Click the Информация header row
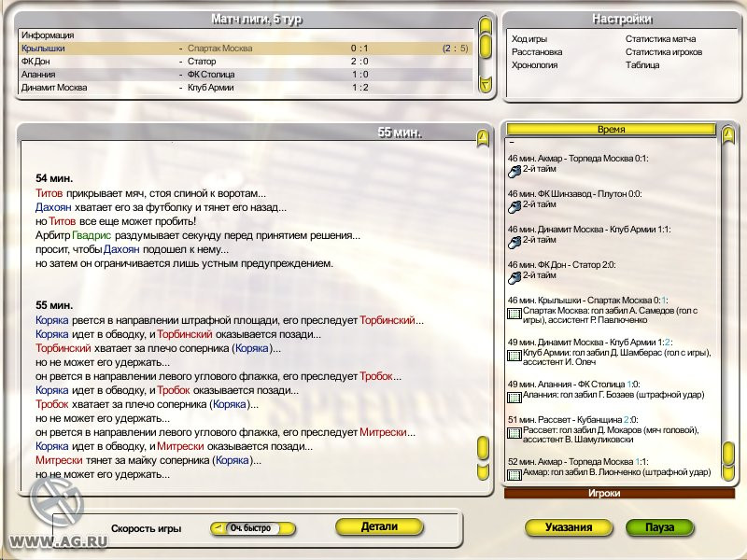Image resolution: width=747 pixels, height=560 pixels. click(x=245, y=35)
